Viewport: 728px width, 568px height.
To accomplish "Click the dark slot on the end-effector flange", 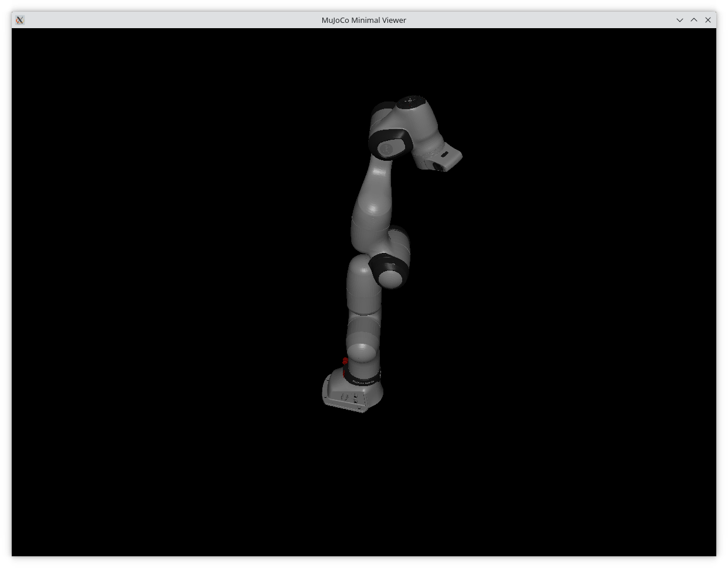I will pos(444,154).
